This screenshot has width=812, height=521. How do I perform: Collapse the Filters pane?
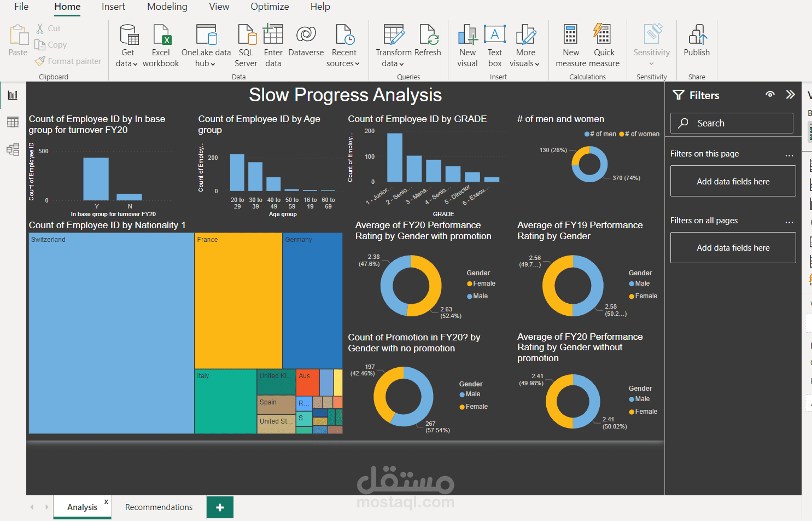tap(790, 94)
